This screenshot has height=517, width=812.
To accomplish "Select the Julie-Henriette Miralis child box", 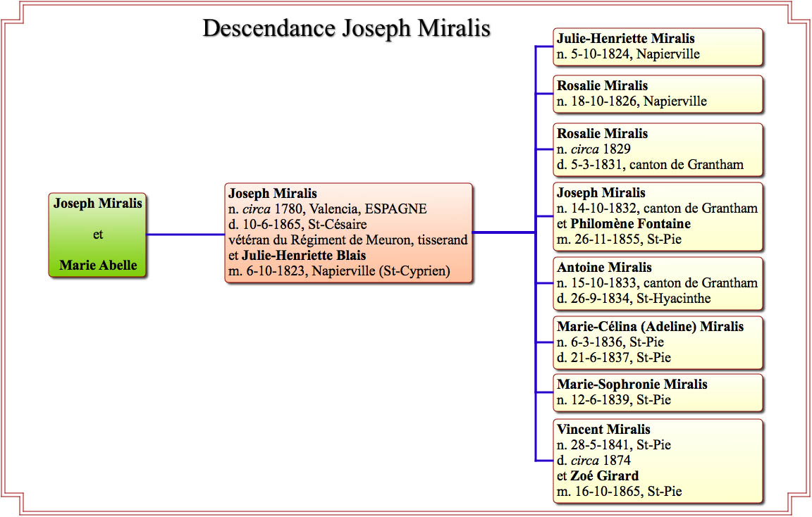I will pyautogui.click(x=658, y=46).
